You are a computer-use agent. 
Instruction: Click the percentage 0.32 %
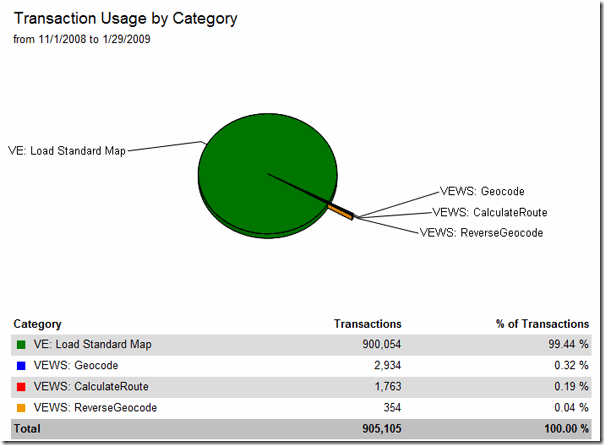[x=571, y=365]
